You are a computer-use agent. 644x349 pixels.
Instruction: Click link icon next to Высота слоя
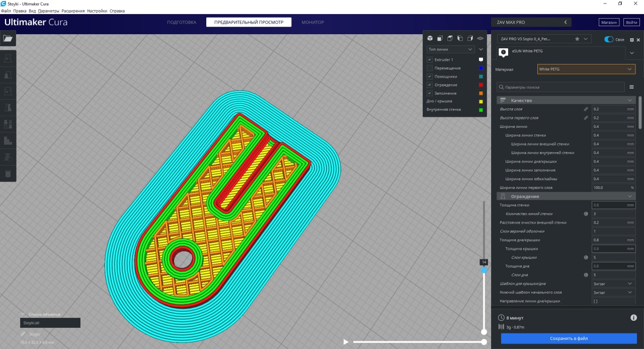[586, 109]
